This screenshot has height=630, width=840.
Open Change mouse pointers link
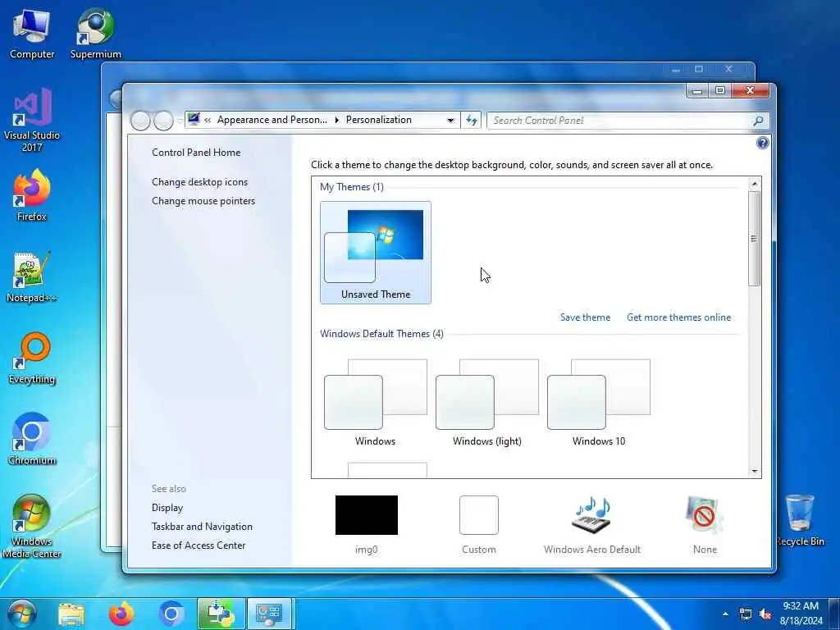coord(203,201)
